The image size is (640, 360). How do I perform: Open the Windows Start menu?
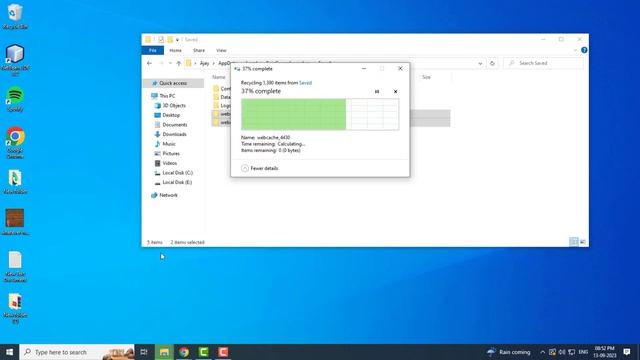[x=9, y=352]
